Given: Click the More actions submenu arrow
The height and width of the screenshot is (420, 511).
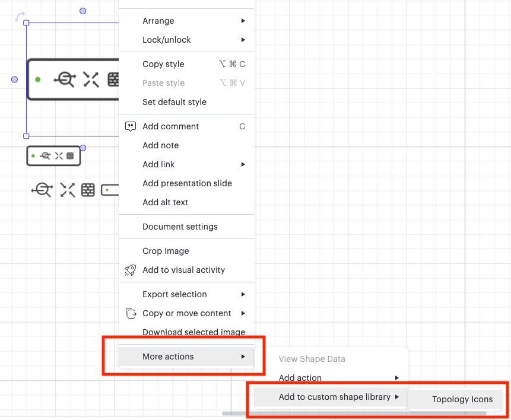Looking at the screenshot, I should point(243,357).
